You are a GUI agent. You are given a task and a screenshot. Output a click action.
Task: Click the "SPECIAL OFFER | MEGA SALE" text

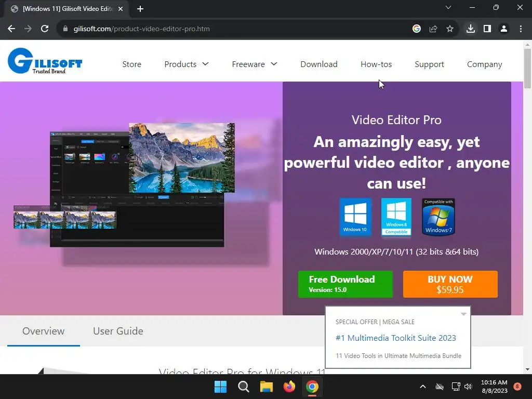[x=375, y=322]
